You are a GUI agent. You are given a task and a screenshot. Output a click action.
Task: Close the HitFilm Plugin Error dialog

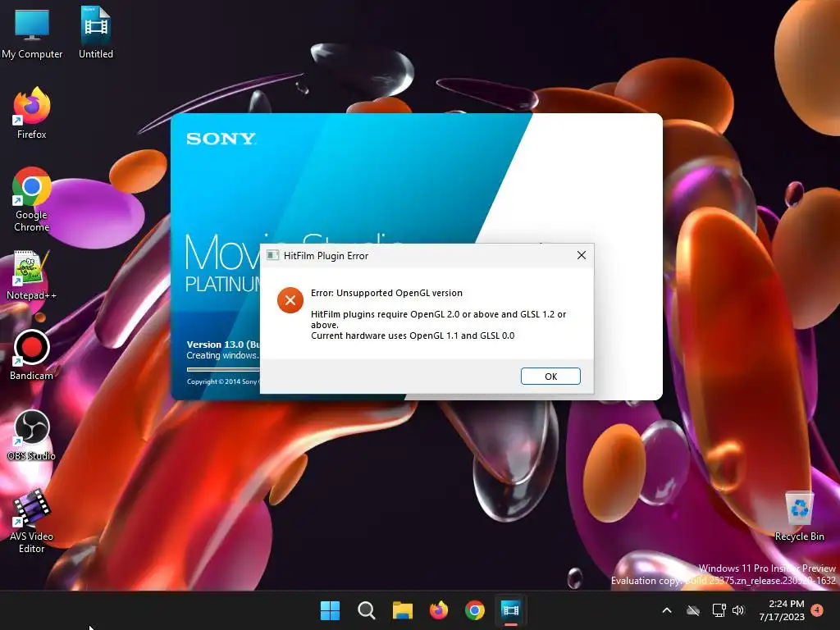tap(582, 256)
